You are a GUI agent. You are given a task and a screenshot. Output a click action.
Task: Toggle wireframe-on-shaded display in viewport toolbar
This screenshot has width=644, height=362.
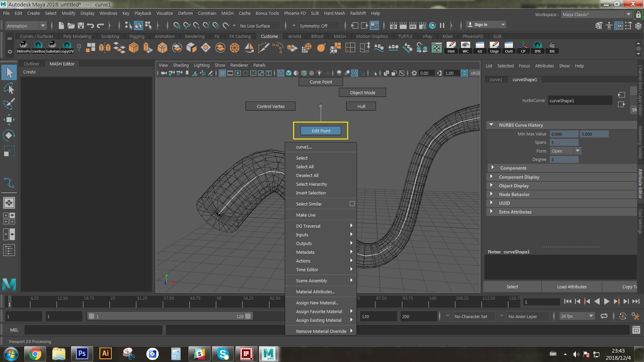tap(304, 73)
